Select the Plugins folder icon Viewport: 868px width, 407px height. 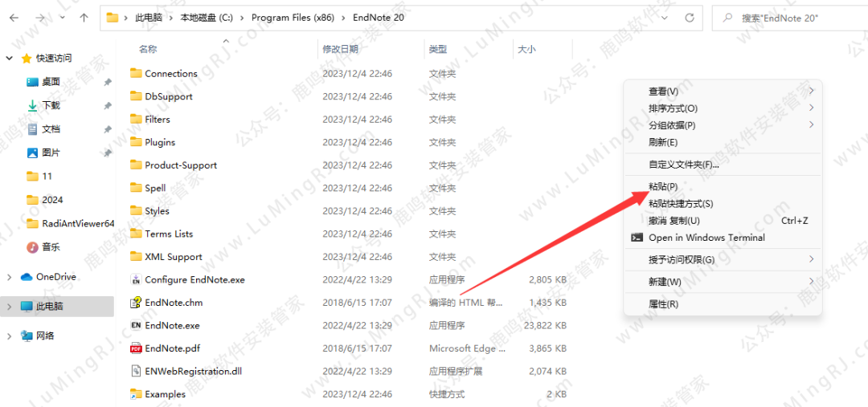136,142
